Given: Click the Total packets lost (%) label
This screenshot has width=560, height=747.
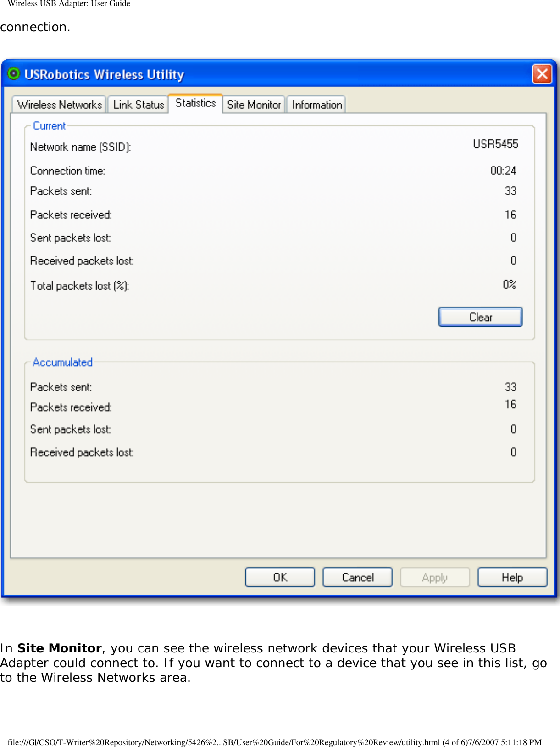Looking at the screenshot, I should [x=80, y=286].
